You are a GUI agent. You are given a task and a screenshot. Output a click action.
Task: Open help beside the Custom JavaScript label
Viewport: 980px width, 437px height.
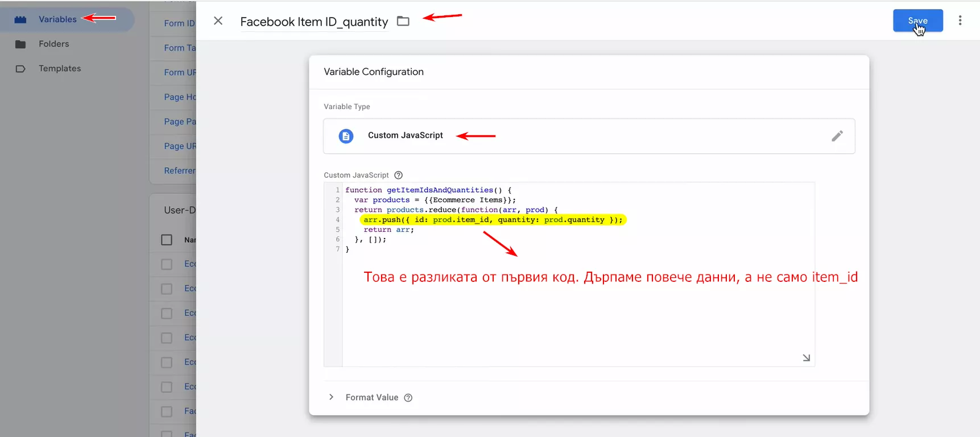399,175
